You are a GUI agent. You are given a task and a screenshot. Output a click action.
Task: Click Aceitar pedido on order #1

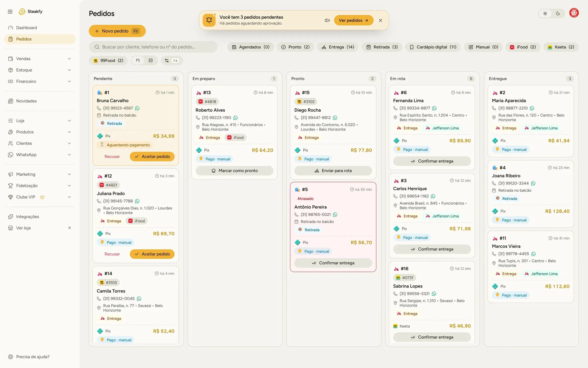(x=152, y=157)
